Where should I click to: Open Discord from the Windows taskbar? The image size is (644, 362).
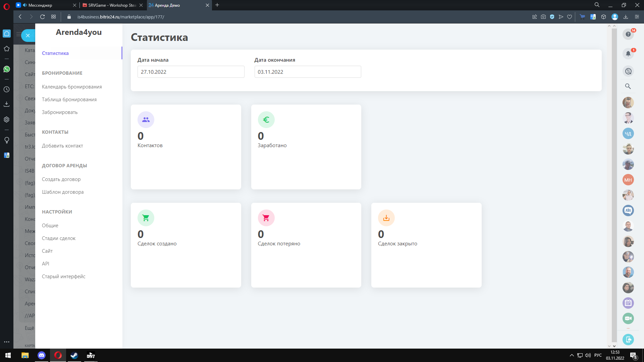click(x=42, y=355)
